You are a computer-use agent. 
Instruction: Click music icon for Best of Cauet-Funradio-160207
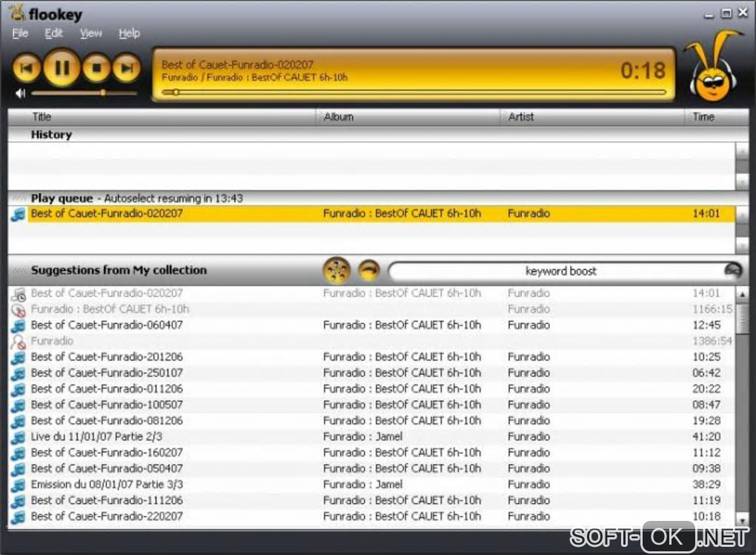tap(19, 453)
